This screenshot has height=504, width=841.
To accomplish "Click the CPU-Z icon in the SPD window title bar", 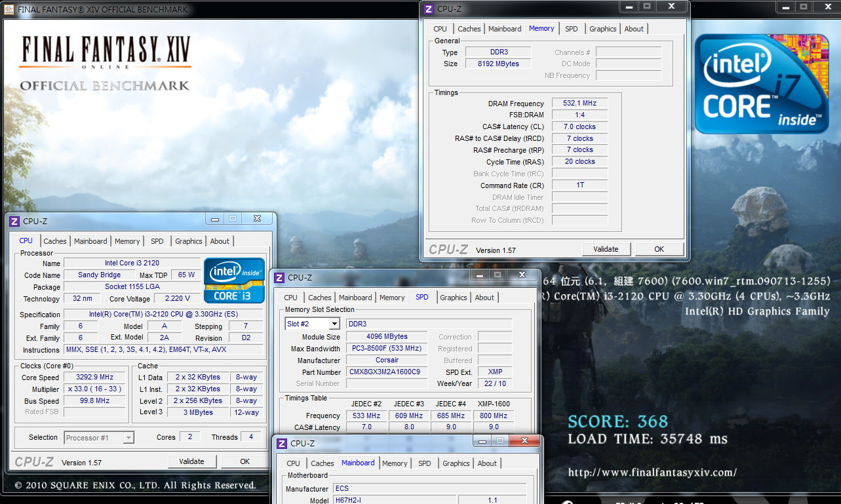I will click(279, 278).
